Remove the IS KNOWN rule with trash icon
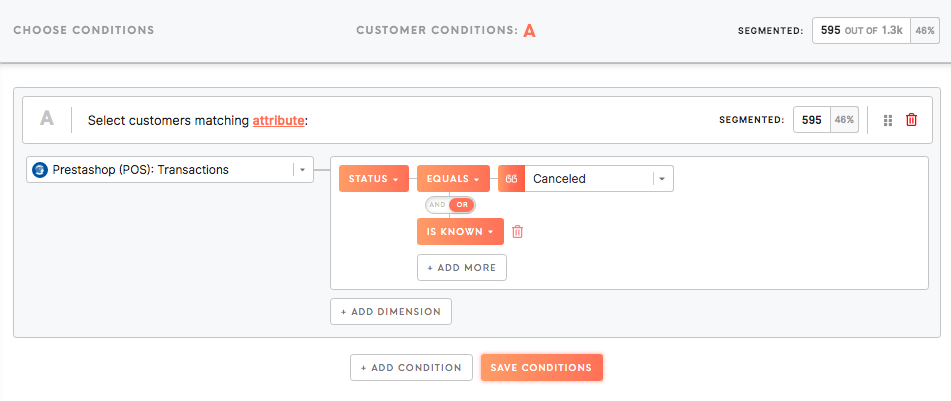Screen dimensions: 951x401 click(x=517, y=232)
